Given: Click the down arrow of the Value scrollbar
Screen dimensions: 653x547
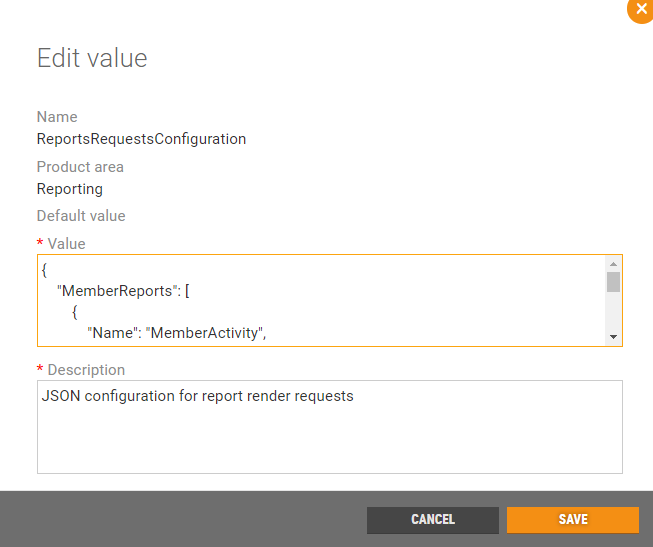Looking at the screenshot, I should [x=613, y=337].
